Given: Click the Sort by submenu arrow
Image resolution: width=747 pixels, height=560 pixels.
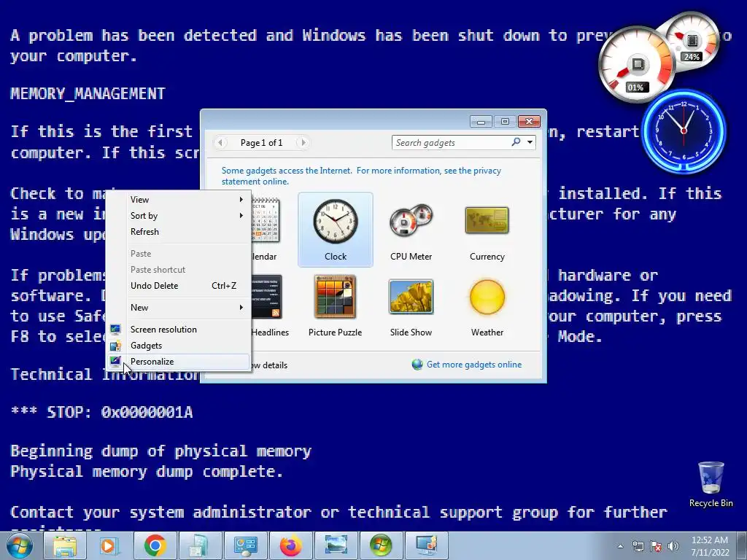Looking at the screenshot, I should point(241,216).
